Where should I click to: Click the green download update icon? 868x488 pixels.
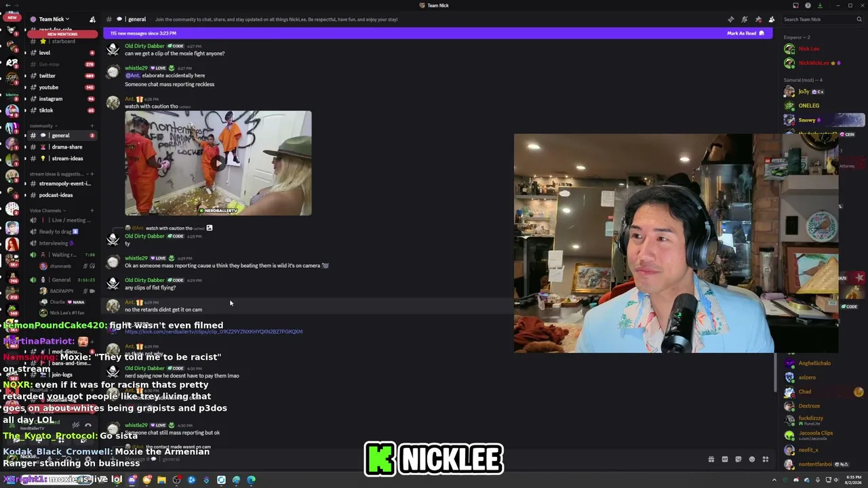[x=820, y=5]
